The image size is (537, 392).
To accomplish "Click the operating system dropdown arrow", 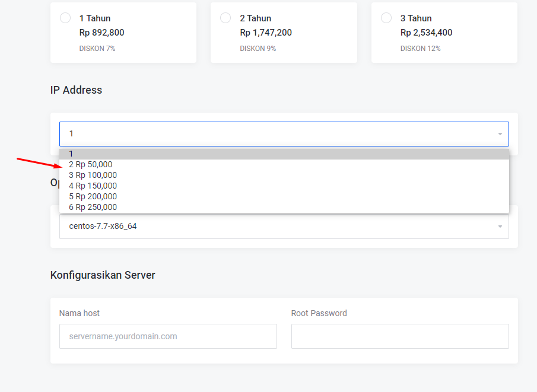I will (500, 227).
